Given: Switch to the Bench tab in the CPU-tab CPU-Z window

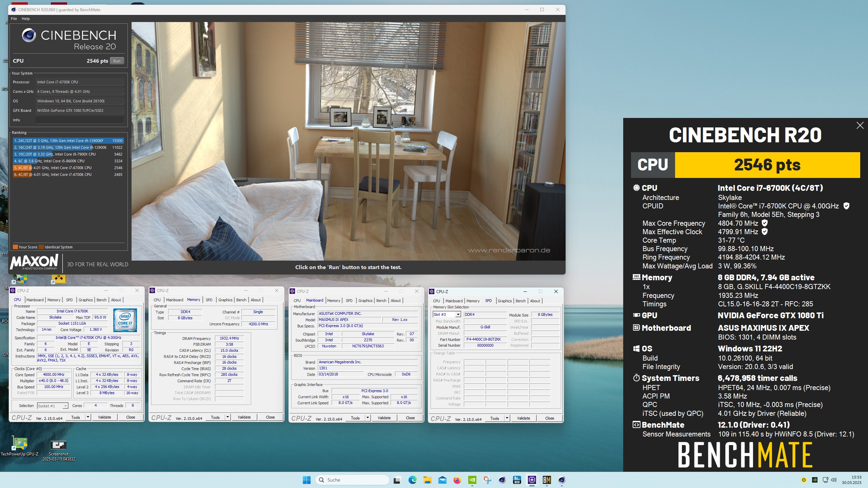Looking at the screenshot, I should [101, 300].
